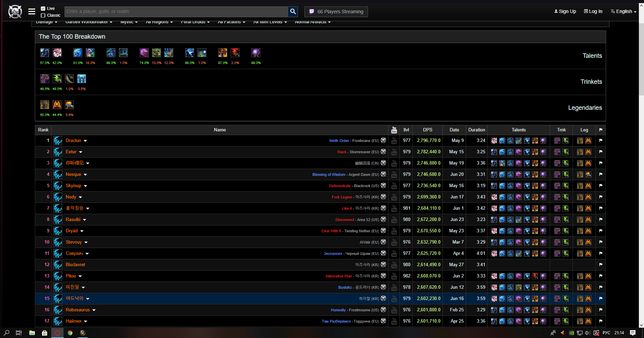
Task: Click the 66 Players Streaming button
Action: (336, 12)
